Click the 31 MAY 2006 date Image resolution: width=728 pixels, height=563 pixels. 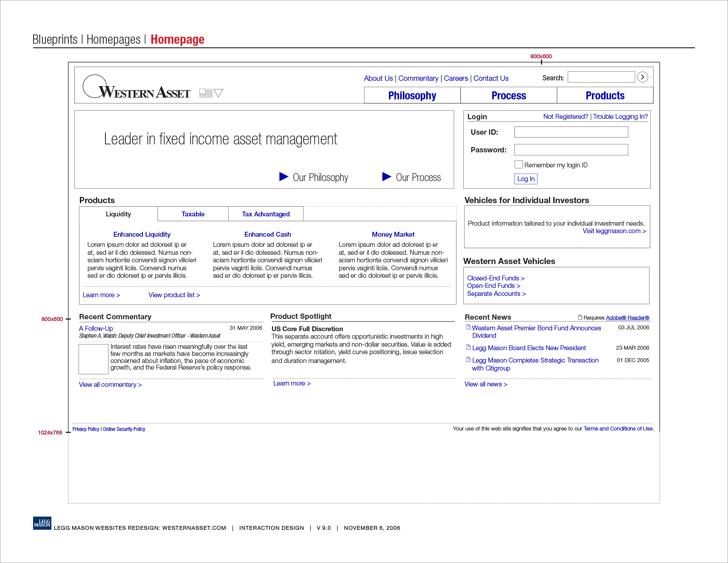246,328
